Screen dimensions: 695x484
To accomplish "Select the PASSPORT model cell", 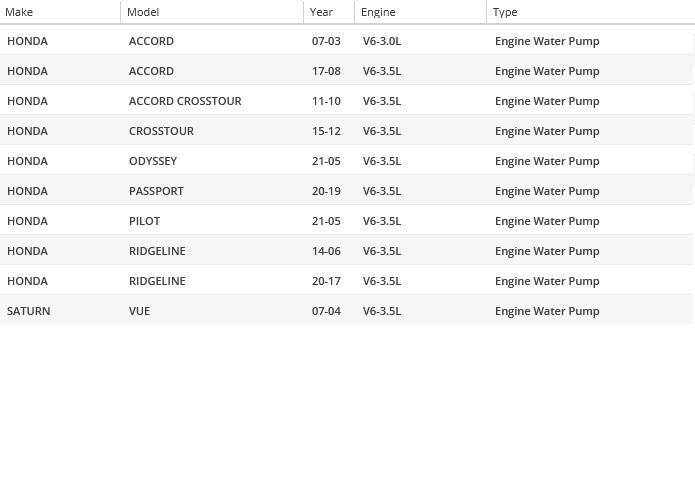I will (x=156, y=191).
